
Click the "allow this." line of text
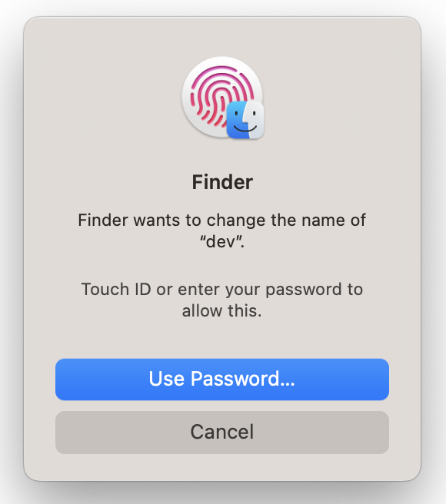222,311
